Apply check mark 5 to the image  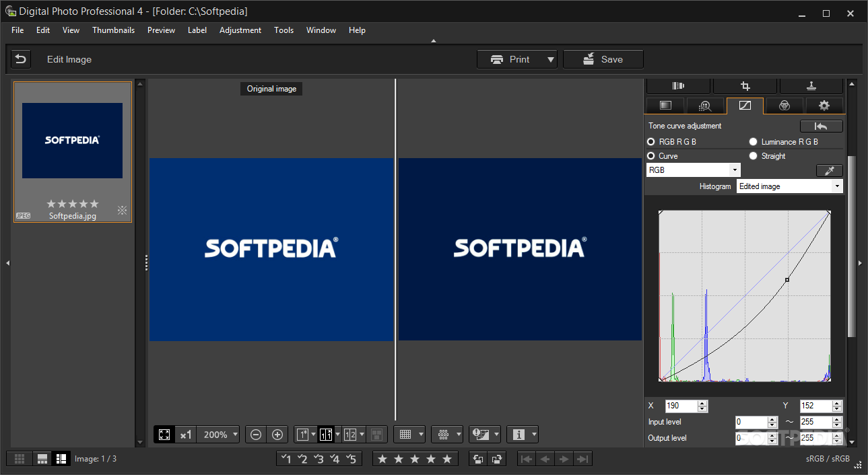351,459
